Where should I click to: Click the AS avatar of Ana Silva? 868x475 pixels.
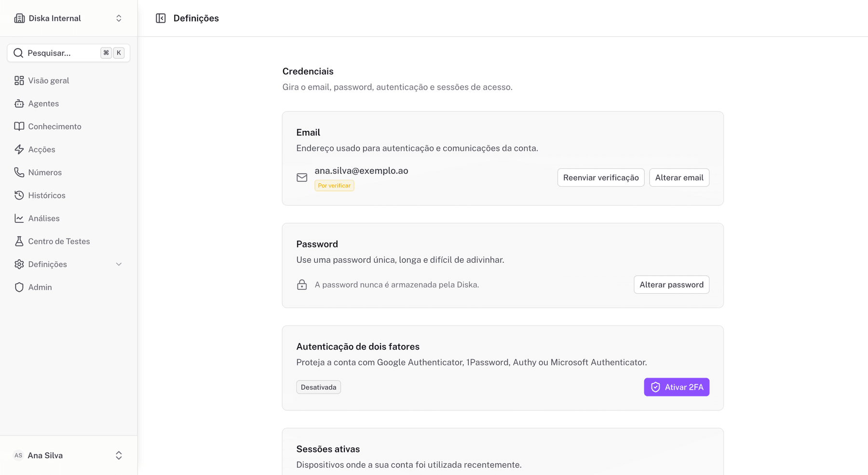[18, 455]
